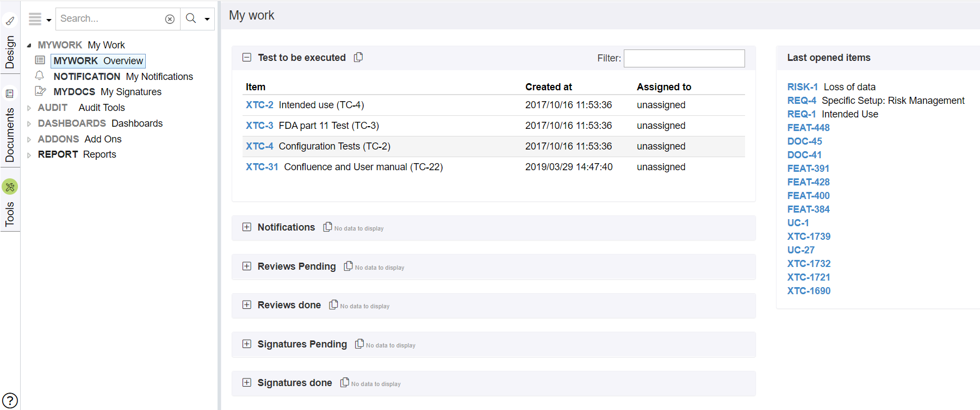Expand the AUDIT Audit Tools tree node
The width and height of the screenshot is (980, 410).
(29, 107)
